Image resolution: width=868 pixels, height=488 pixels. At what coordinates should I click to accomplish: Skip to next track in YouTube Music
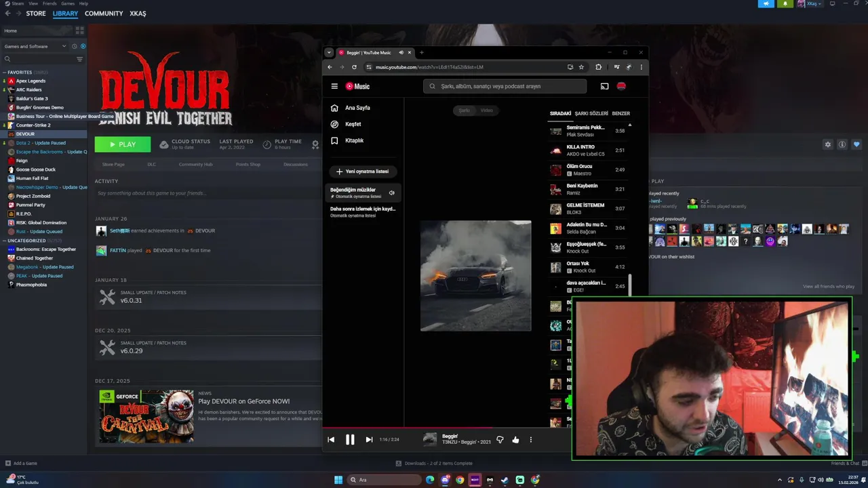369,440
